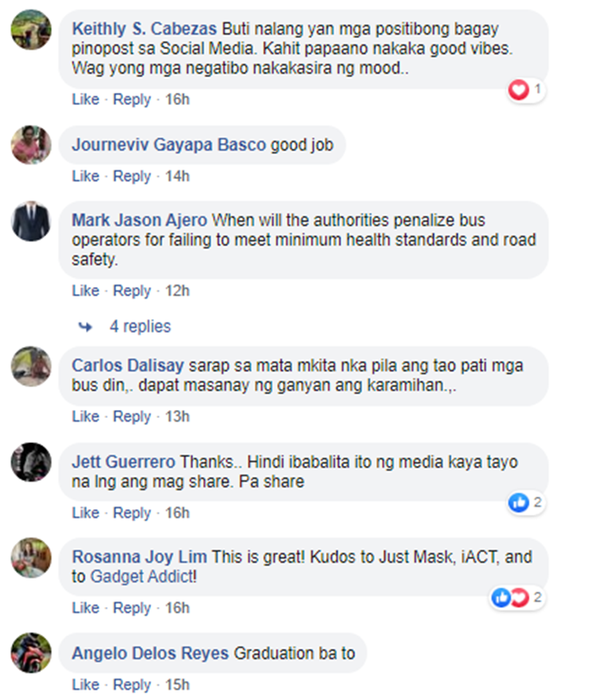Open Rosanna Joy Lim's profile name

pos(139,557)
